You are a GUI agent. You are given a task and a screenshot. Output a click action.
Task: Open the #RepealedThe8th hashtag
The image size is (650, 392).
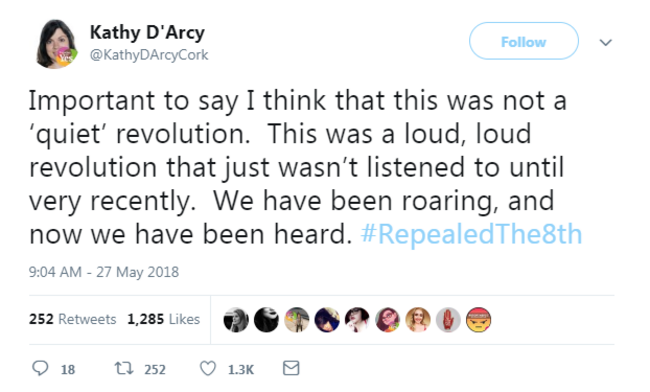471,234
